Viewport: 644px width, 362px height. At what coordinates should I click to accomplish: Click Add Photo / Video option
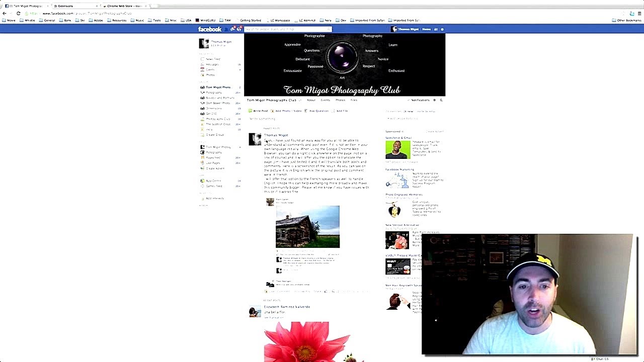pos(287,111)
